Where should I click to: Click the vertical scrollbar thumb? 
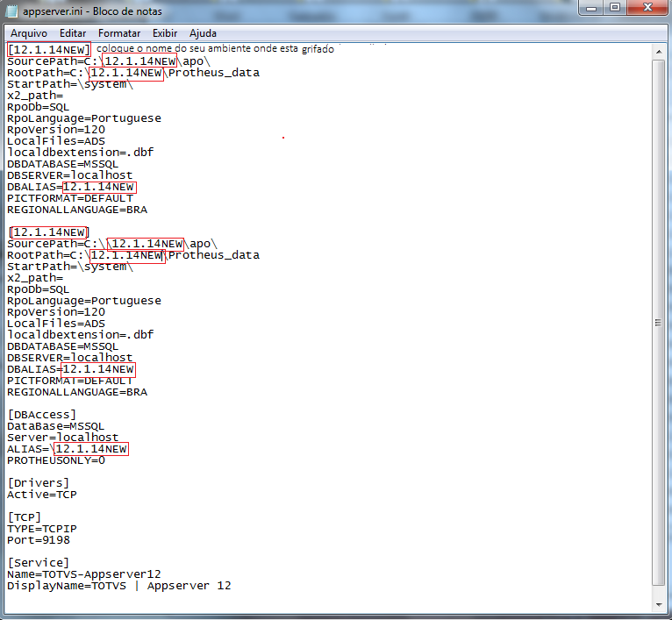[x=658, y=322]
